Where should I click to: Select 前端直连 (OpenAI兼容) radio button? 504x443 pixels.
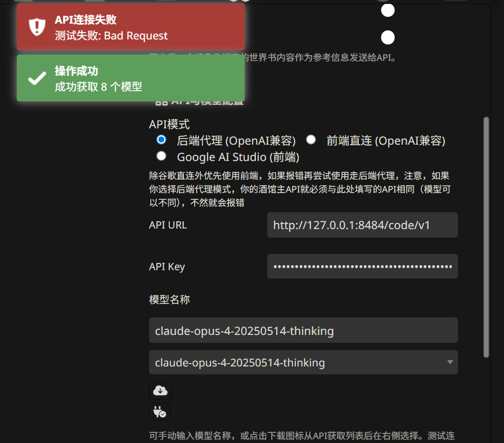[x=310, y=140]
